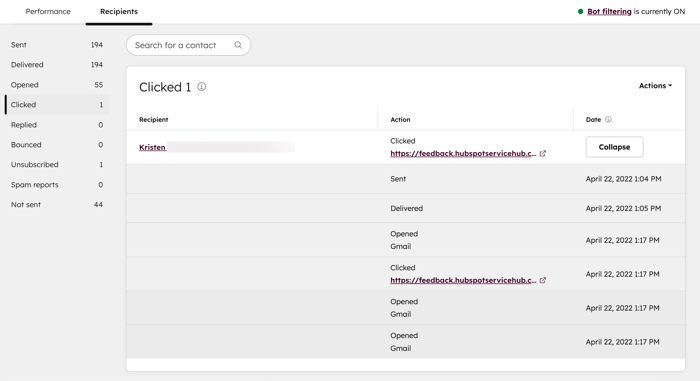Show Delivered recipients in sidebar

pos(57,65)
